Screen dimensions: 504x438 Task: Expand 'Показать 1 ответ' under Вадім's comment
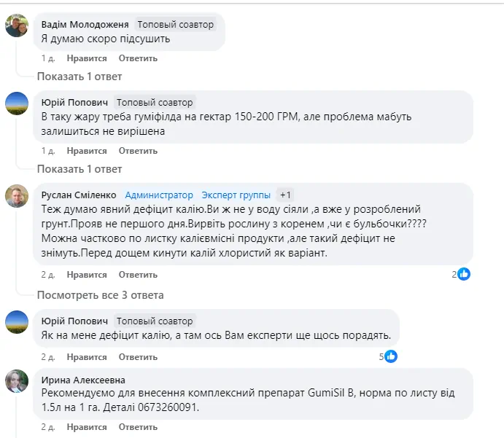click(80, 77)
